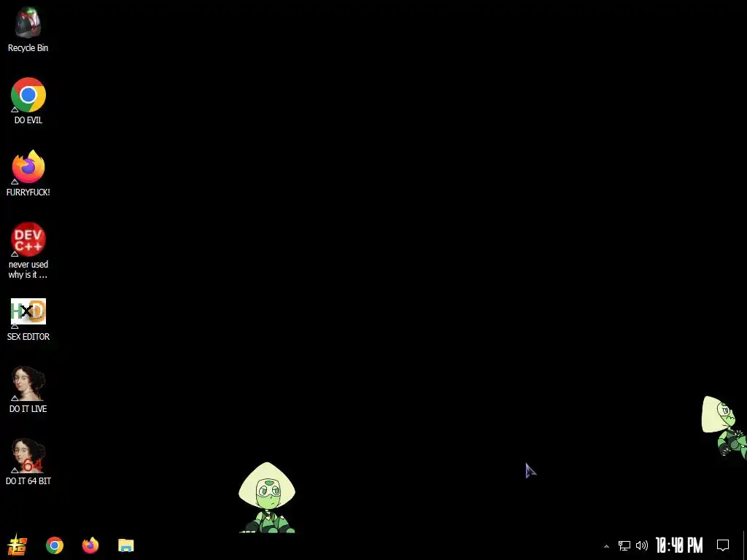Image resolution: width=747 pixels, height=560 pixels.
Task: Launch Chrome from the taskbar
Action: (54, 545)
